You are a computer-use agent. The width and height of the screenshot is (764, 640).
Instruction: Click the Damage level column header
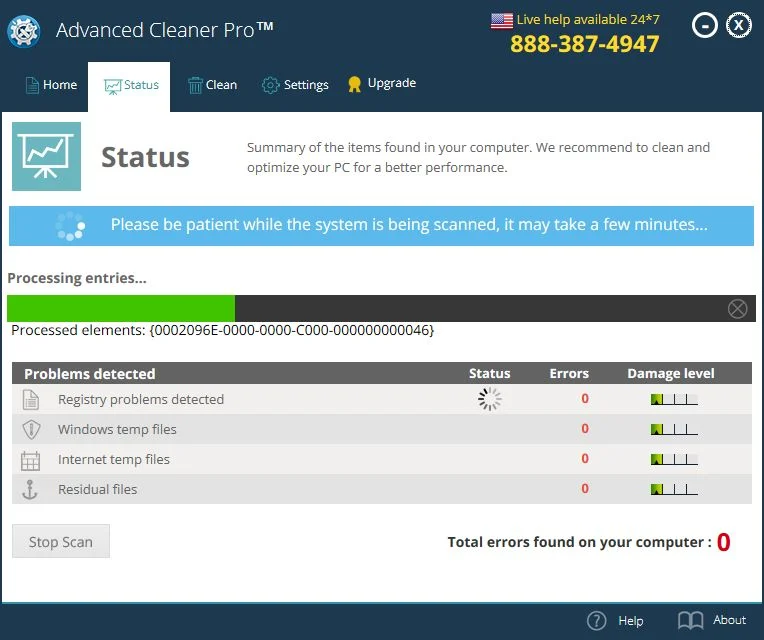click(671, 374)
